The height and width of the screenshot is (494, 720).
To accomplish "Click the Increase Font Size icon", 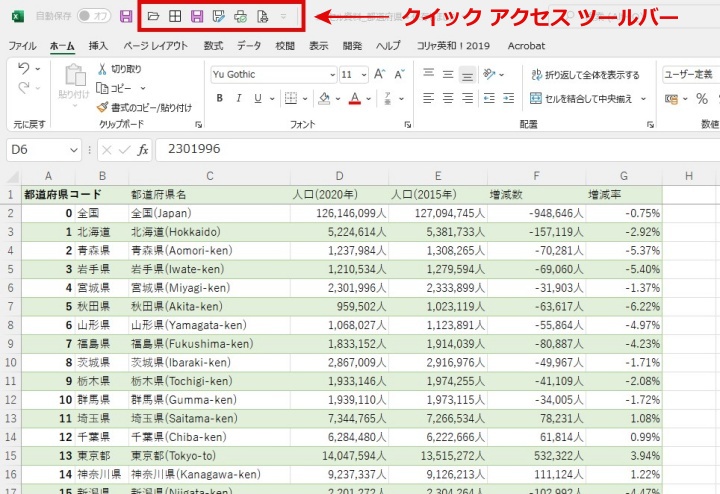I will (379, 74).
